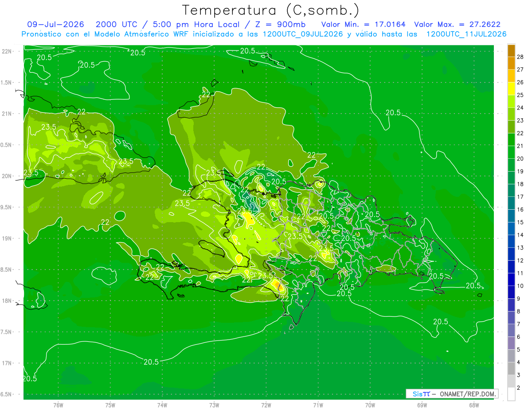The width and height of the screenshot is (532, 411).
Task: Click the orange legend swatch between 27 and 28
Action: click(x=511, y=63)
